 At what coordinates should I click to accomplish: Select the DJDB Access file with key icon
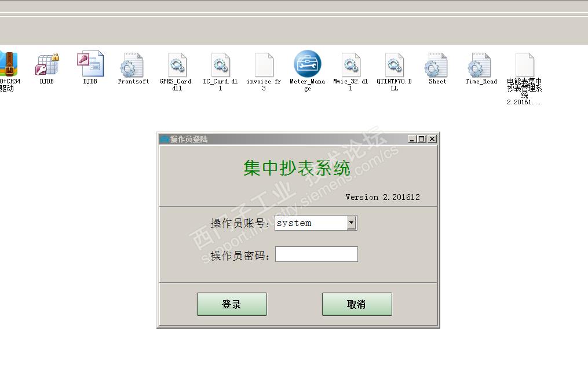pos(90,64)
